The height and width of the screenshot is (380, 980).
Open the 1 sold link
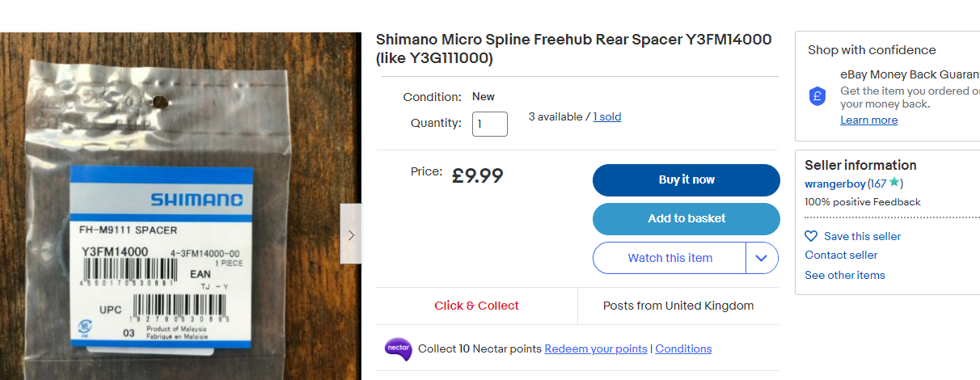click(x=607, y=116)
